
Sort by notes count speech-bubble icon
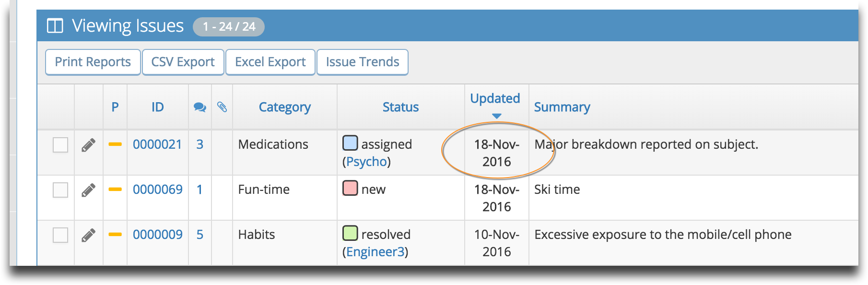[x=200, y=107]
